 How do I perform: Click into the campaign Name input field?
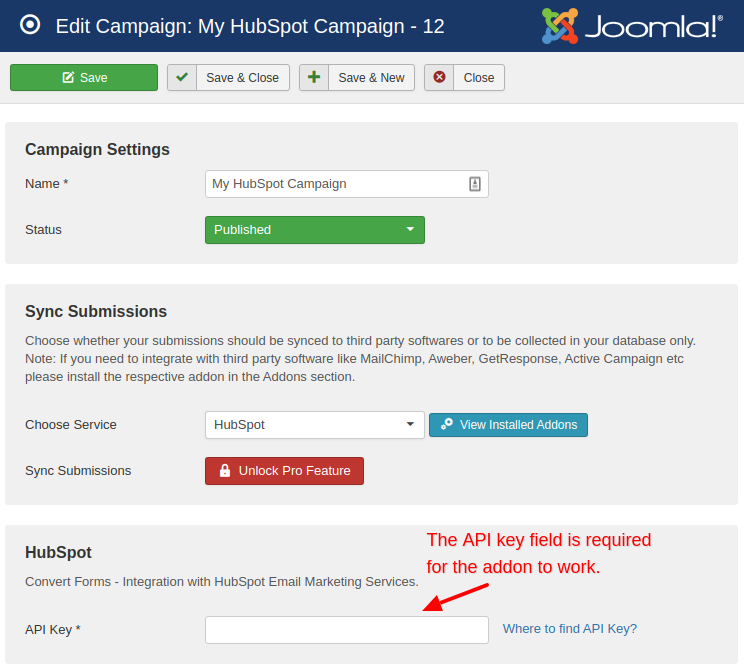coord(347,184)
